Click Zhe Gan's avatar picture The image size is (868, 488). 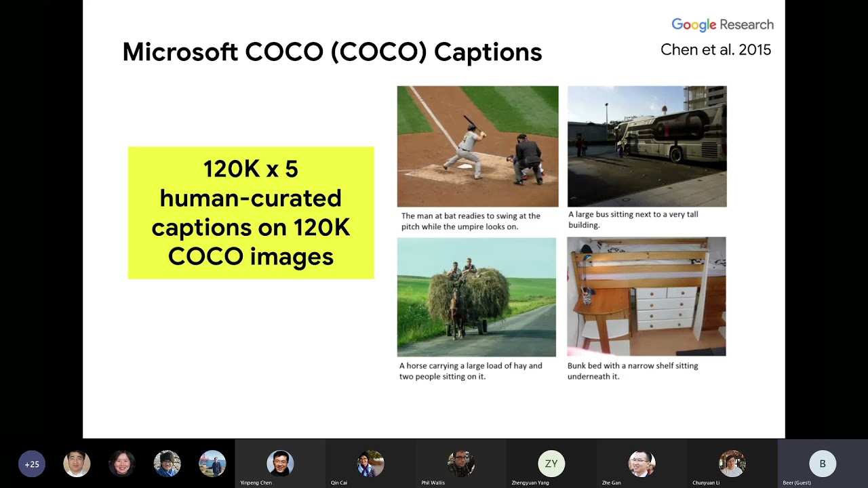point(642,464)
